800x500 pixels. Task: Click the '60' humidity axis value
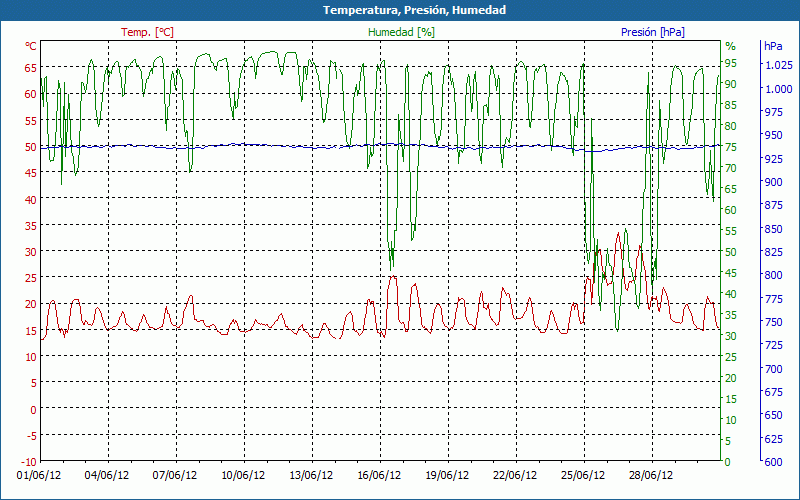[x=731, y=210]
